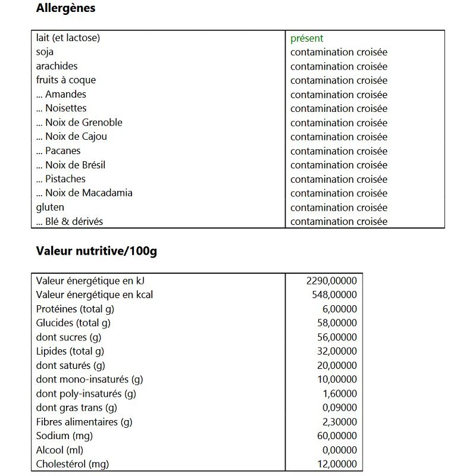The image size is (476, 476).
Task: Click the 'gluten' allergen label
Action: tap(50, 207)
